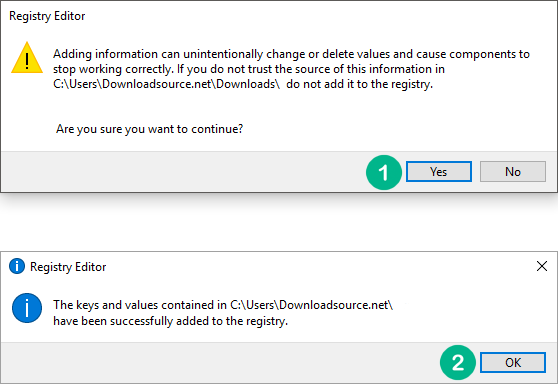The width and height of the screenshot is (558, 384).
Task: Click the large blue information icon
Action: pos(27,308)
